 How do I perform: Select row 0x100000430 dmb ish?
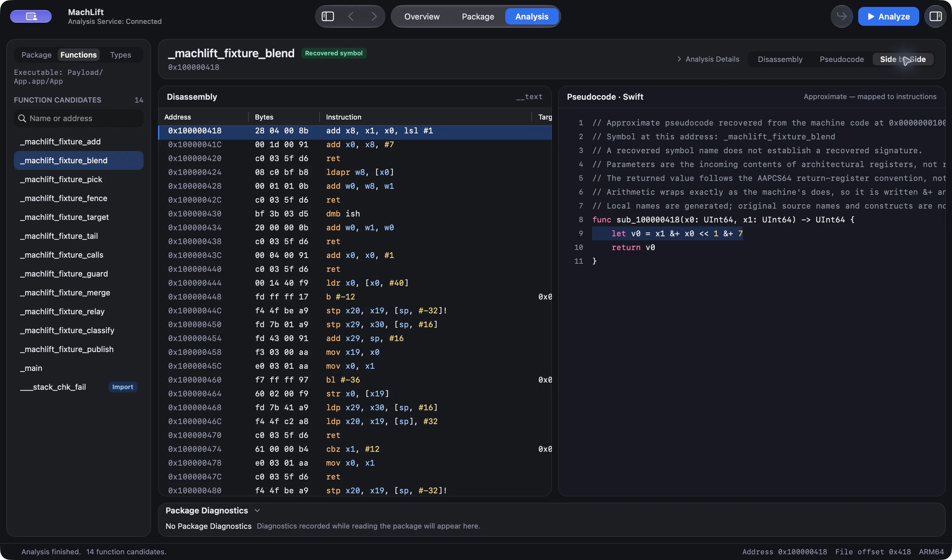pos(355,214)
